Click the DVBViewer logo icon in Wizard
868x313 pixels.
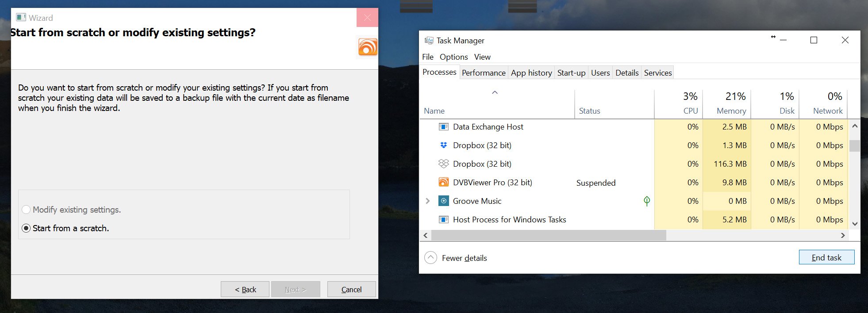coord(368,47)
